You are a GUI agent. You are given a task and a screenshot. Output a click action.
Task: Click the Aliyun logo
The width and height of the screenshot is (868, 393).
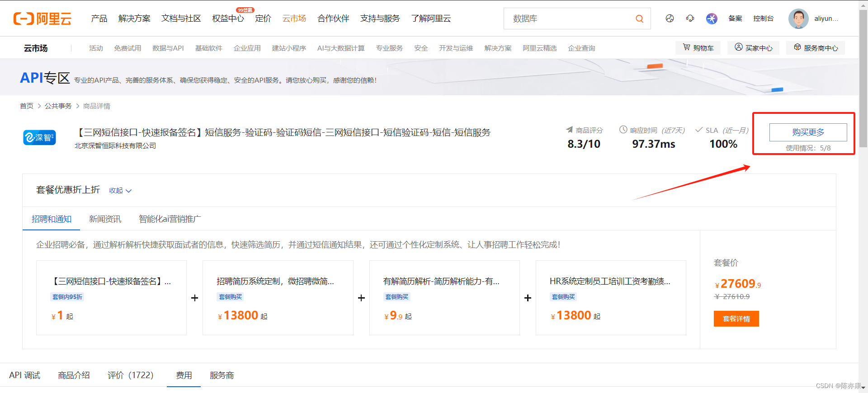pyautogui.click(x=42, y=19)
